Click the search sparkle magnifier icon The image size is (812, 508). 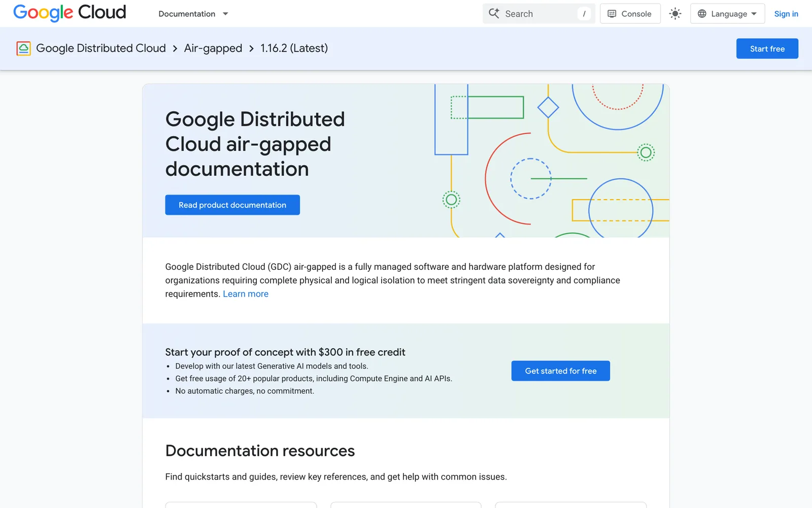pyautogui.click(x=494, y=14)
